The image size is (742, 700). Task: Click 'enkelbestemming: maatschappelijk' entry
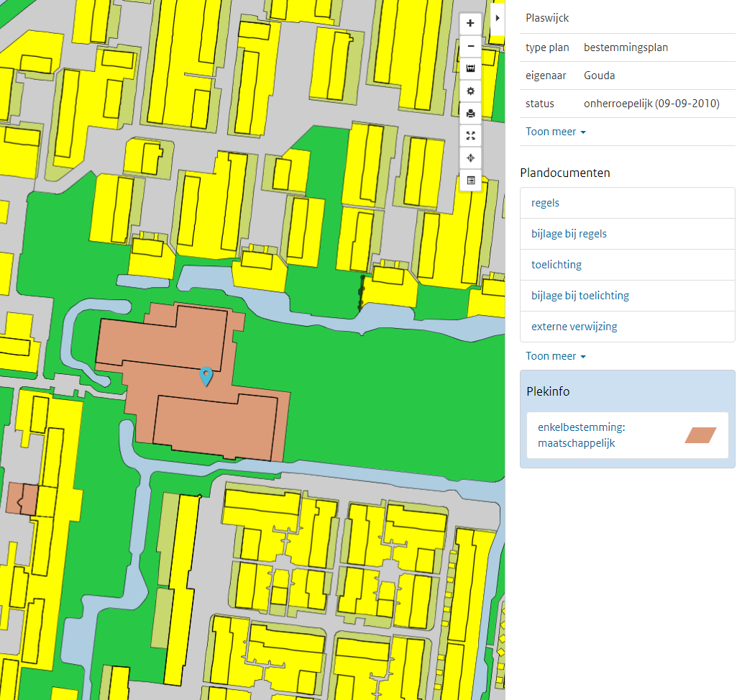[x=581, y=435]
